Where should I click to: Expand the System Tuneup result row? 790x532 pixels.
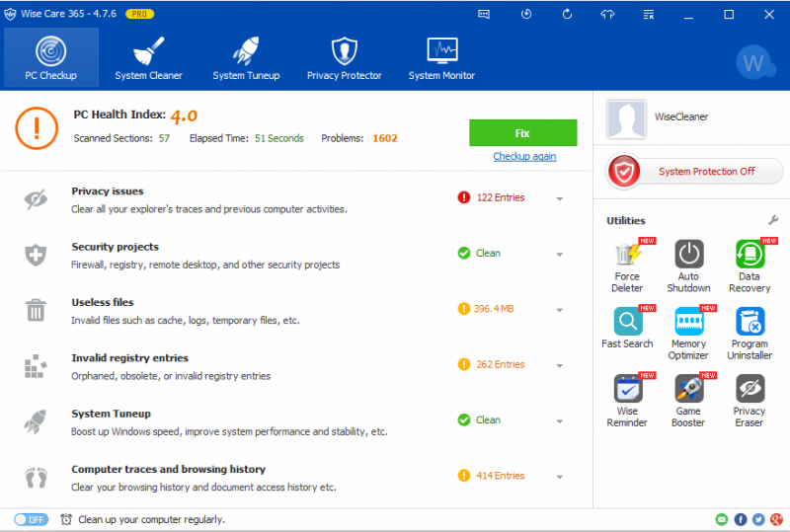(x=559, y=421)
